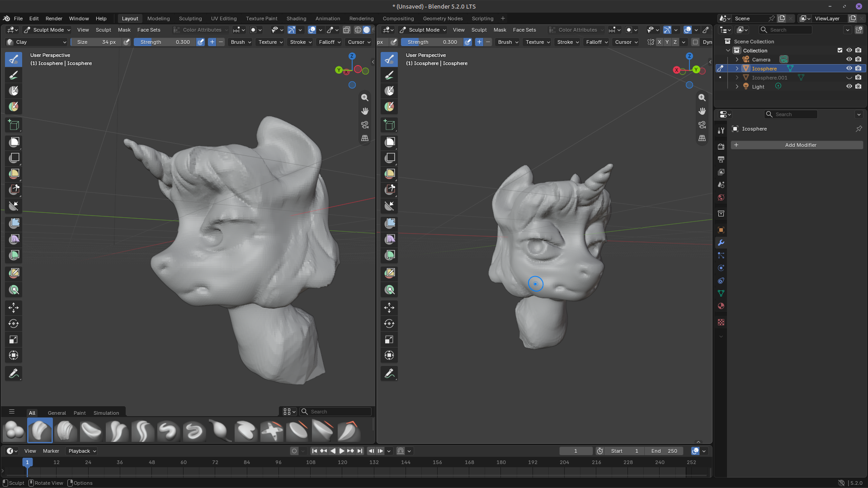The width and height of the screenshot is (868, 488).
Task: Select the Simulation brush category tab
Action: click(x=106, y=413)
